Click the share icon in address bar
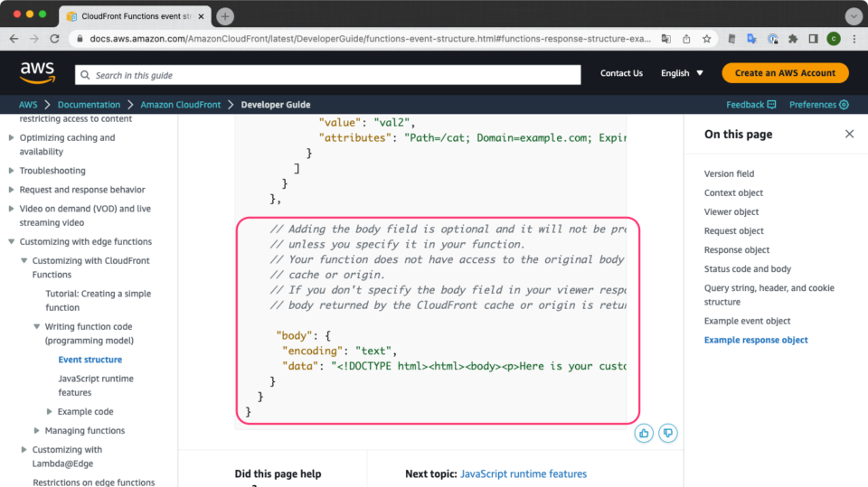 tap(686, 39)
